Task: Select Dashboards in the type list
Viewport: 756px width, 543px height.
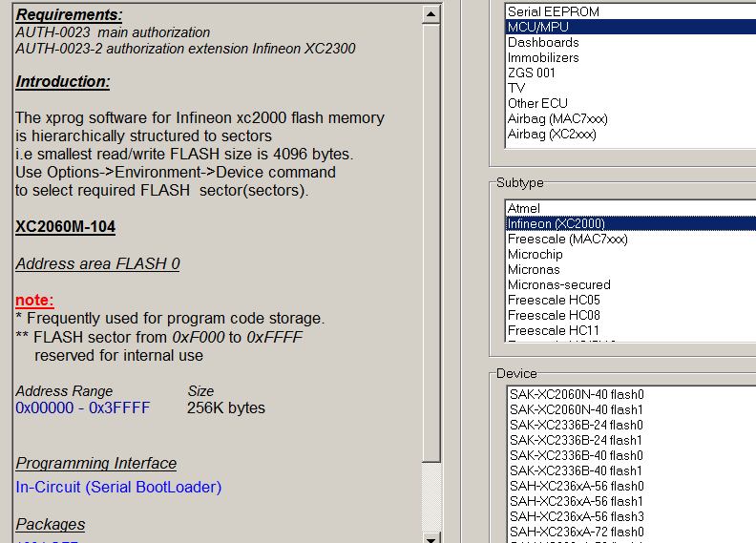Action: click(631, 42)
